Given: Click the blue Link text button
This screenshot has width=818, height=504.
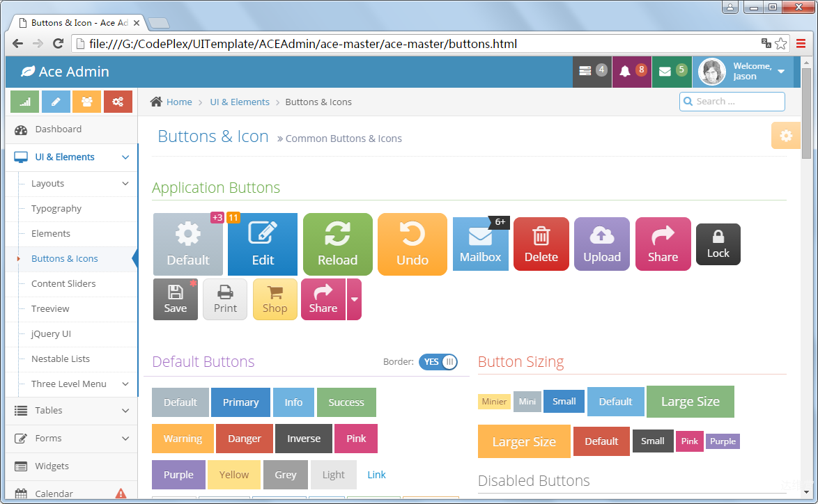Looking at the screenshot, I should pos(376,475).
